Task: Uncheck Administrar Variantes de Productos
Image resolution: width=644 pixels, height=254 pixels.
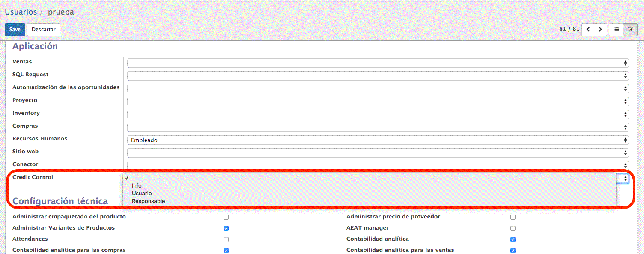Action: (226, 228)
